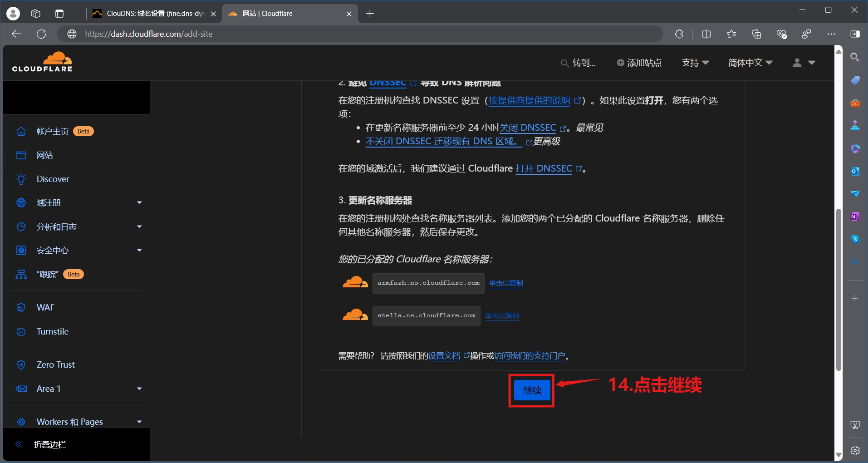Click the page vertical scrollbar thumb
The width and height of the screenshot is (868, 463).
tap(839, 290)
